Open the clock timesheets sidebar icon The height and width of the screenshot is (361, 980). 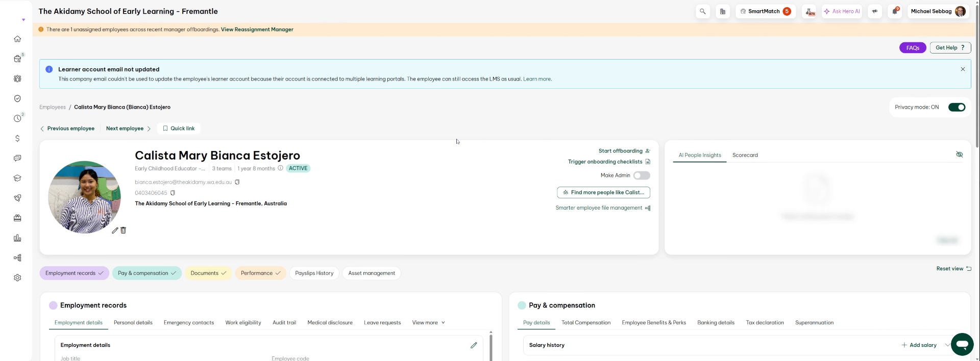click(x=17, y=118)
